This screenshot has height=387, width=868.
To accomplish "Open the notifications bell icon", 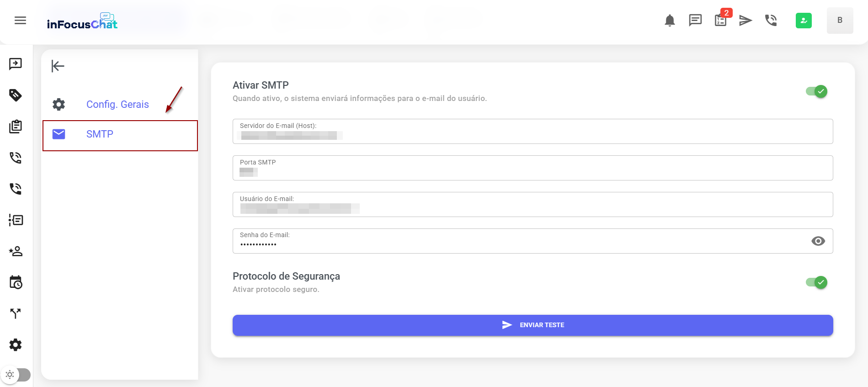I will tap(670, 21).
